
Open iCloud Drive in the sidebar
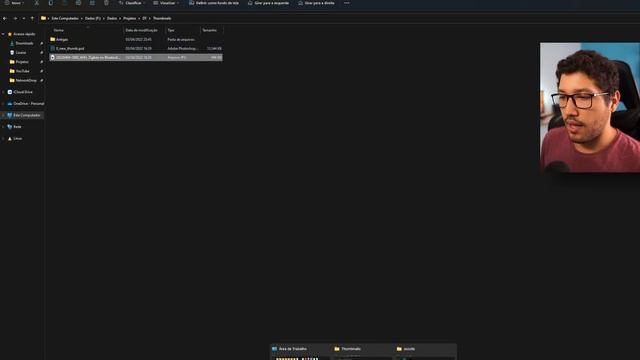point(23,92)
